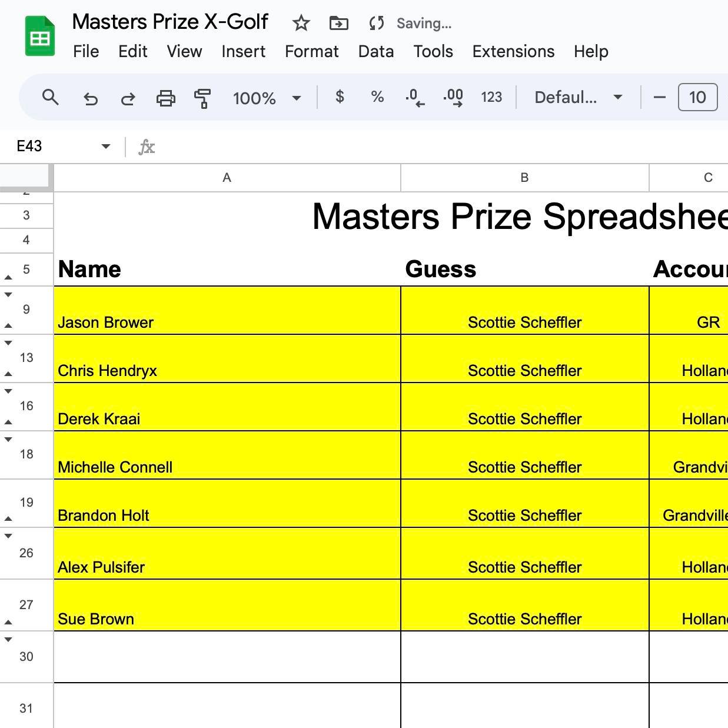Undo the last action

tap(90, 98)
